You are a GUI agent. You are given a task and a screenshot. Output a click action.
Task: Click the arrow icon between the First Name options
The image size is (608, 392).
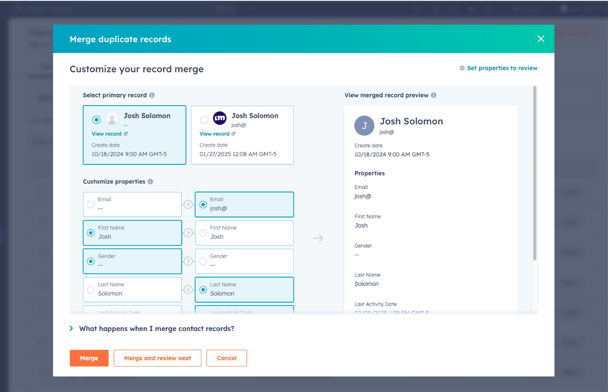pos(188,233)
